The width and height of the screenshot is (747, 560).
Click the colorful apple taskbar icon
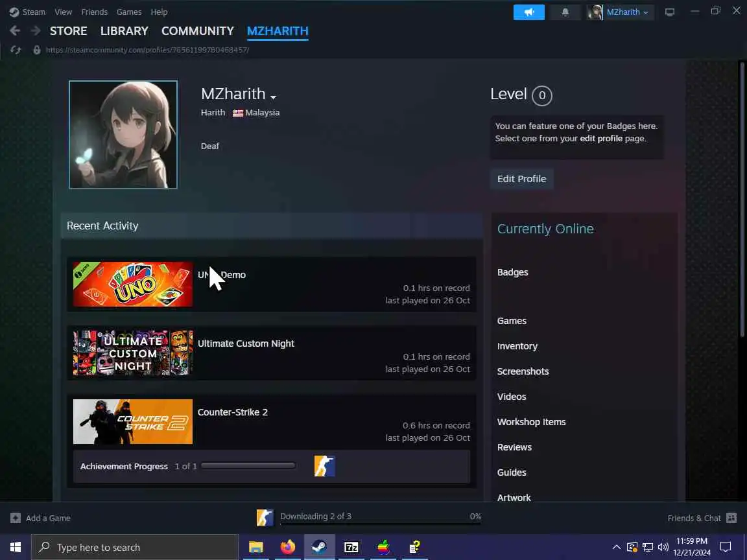pyautogui.click(x=383, y=547)
